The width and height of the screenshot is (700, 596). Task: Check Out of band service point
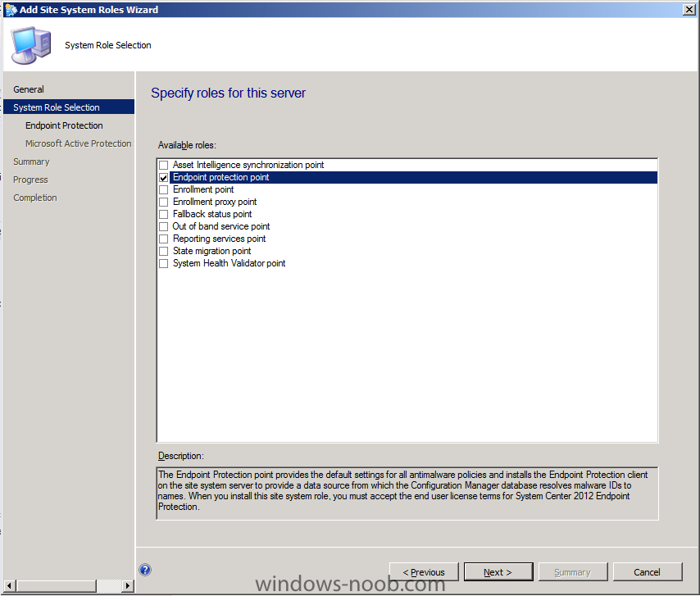[164, 227]
